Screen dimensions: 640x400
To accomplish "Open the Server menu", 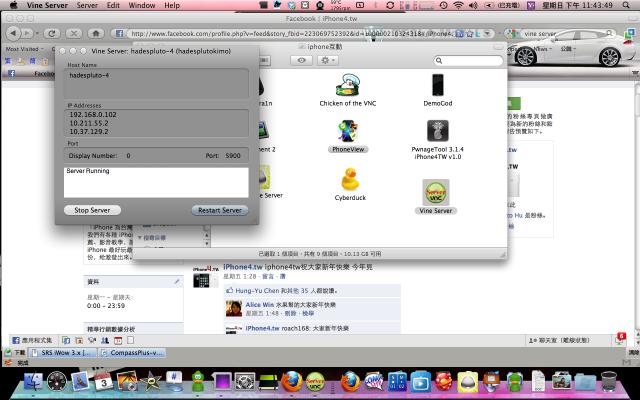I will [x=87, y=5].
